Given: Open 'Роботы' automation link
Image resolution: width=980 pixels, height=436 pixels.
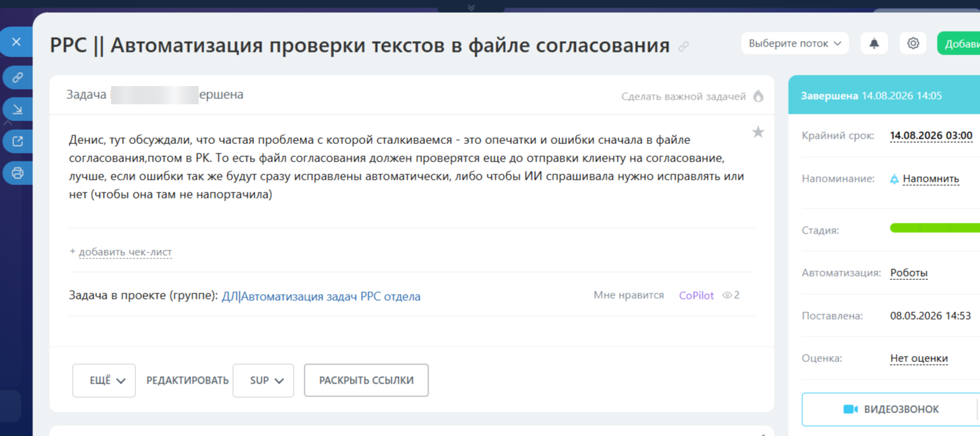Looking at the screenshot, I should (x=909, y=273).
